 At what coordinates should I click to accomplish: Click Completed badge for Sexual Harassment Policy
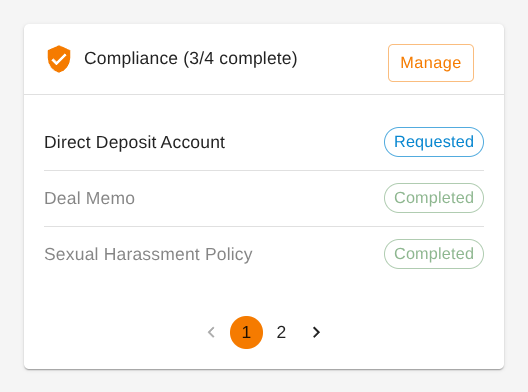point(434,254)
